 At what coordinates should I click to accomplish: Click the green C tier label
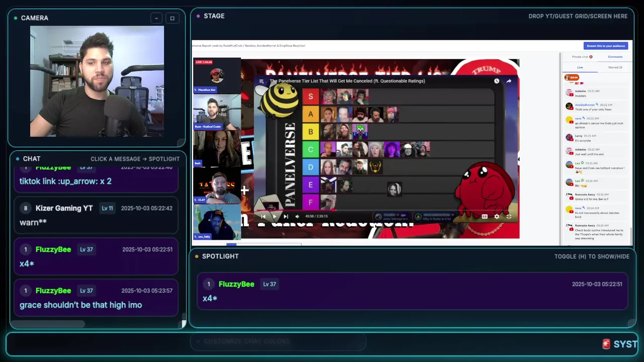pos(310,149)
